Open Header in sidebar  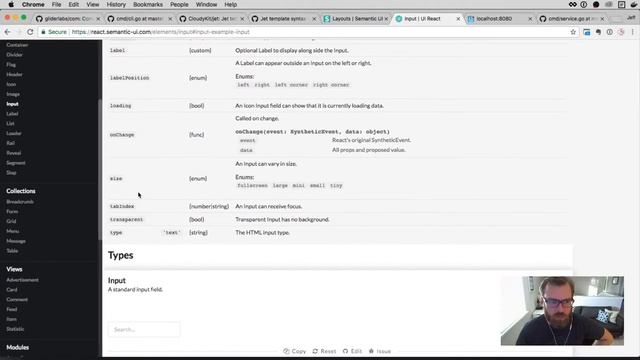tap(14, 74)
